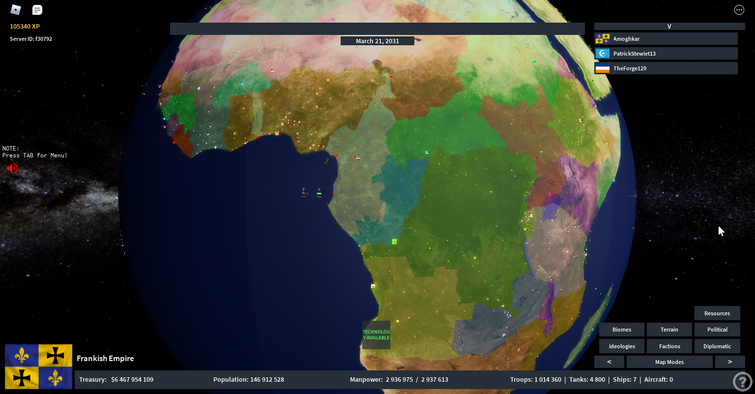Screen dimensions: 755x394
Task: Go to previous map modes page
Action: tap(609, 362)
